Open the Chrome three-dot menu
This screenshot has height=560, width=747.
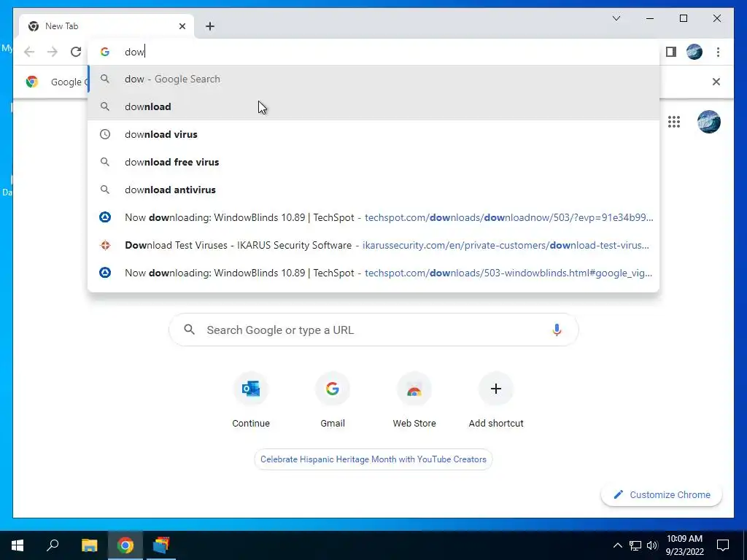[x=718, y=52]
